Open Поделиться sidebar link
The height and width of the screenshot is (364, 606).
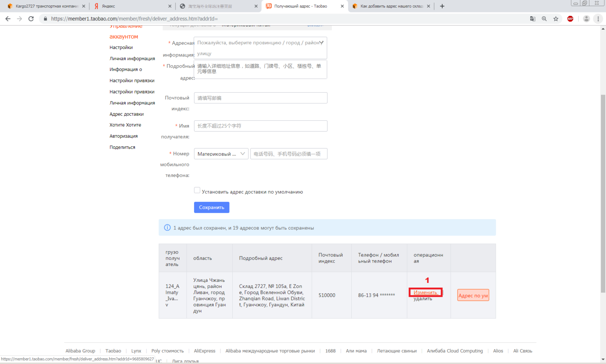coord(122,147)
